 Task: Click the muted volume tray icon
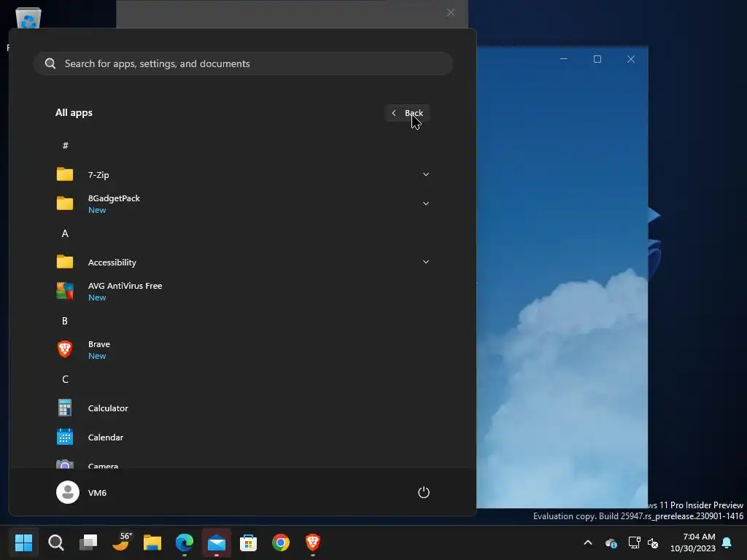(x=653, y=542)
